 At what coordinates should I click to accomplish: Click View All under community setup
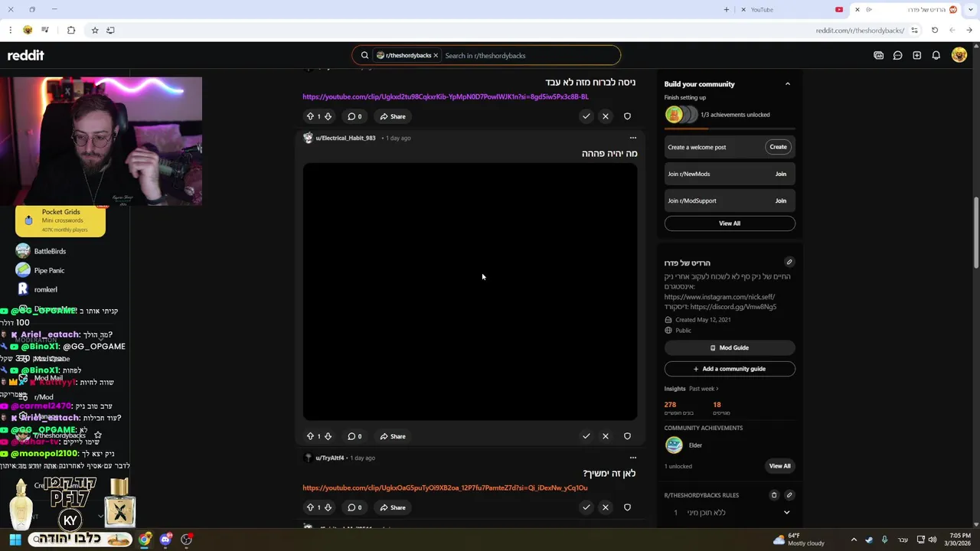(730, 223)
